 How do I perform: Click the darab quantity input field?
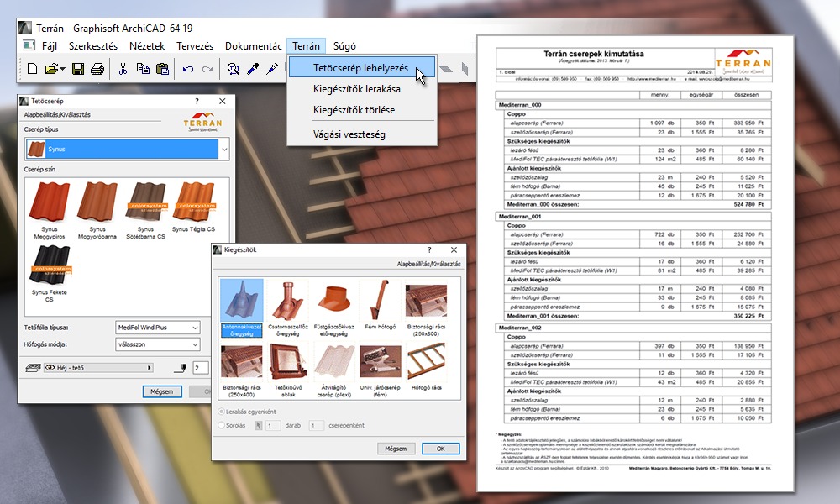click(x=273, y=425)
